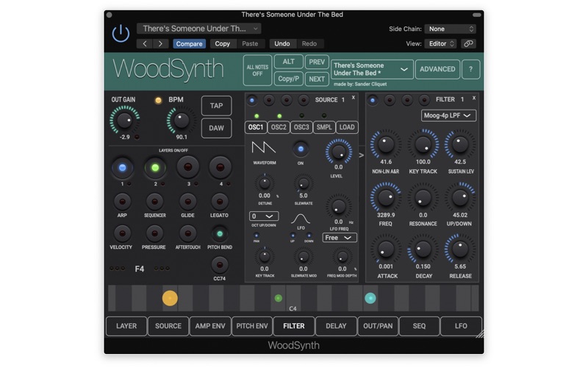Toggle the plugin power button
Viewport: 588px width, 368px height.
pyautogui.click(x=121, y=33)
